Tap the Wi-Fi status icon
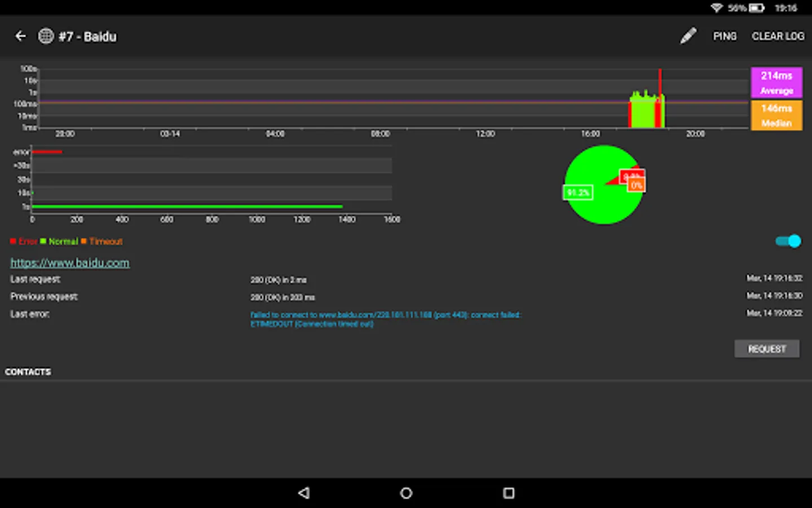812x508 pixels. click(x=717, y=8)
